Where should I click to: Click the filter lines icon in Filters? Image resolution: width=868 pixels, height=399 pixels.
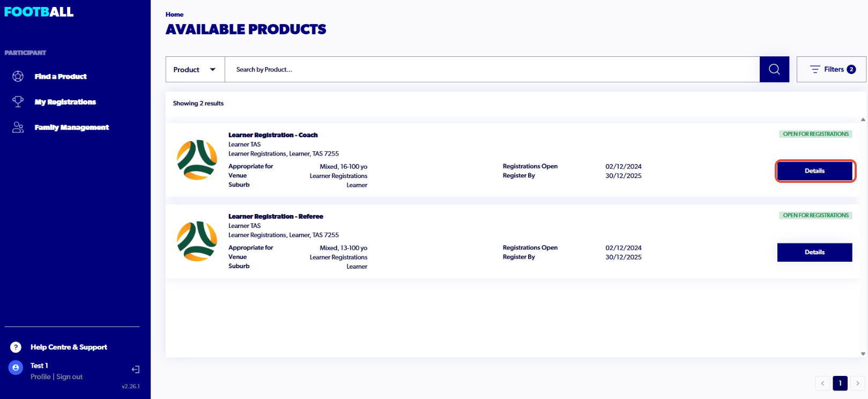815,69
